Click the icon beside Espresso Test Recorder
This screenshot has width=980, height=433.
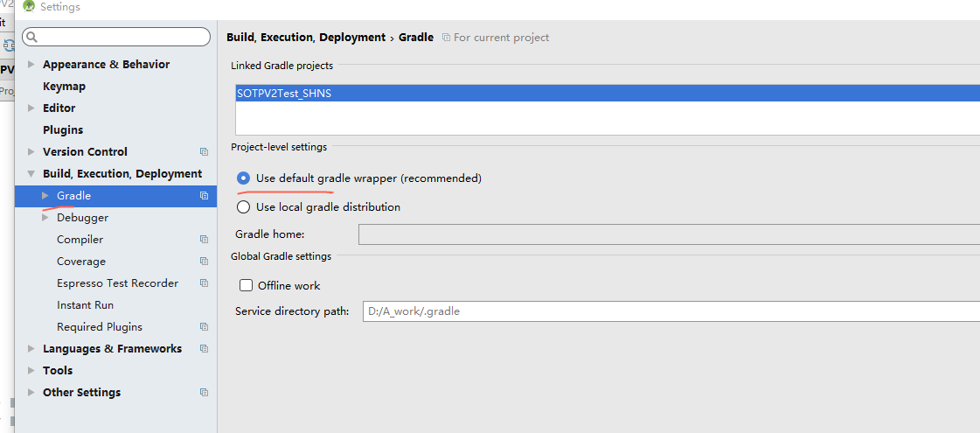coord(204,283)
